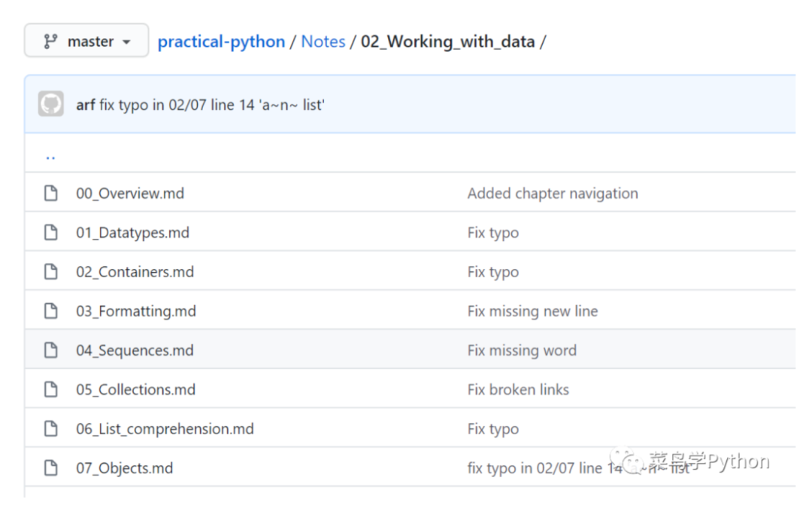Screen dimensions: 812x508
Task: Open the 00_Overview.md file
Action: tap(130, 194)
